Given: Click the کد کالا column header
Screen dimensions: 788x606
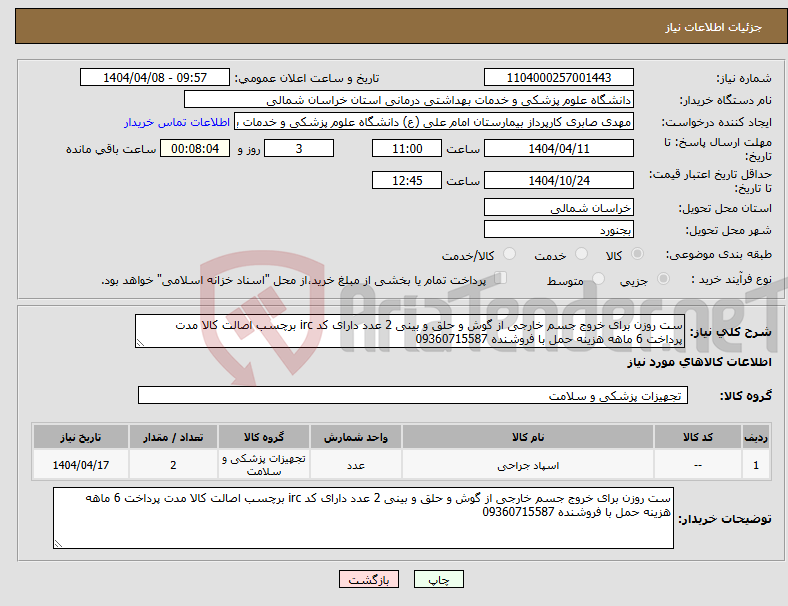Looking at the screenshot, I should pos(698,437).
